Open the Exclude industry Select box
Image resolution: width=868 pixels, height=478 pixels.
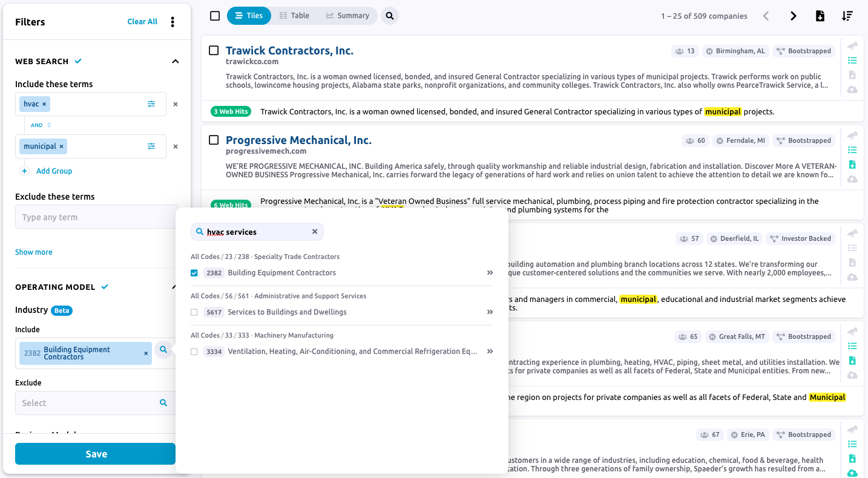(x=96, y=403)
